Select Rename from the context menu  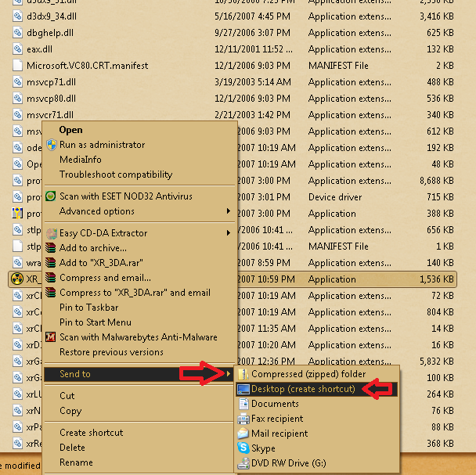click(x=76, y=462)
